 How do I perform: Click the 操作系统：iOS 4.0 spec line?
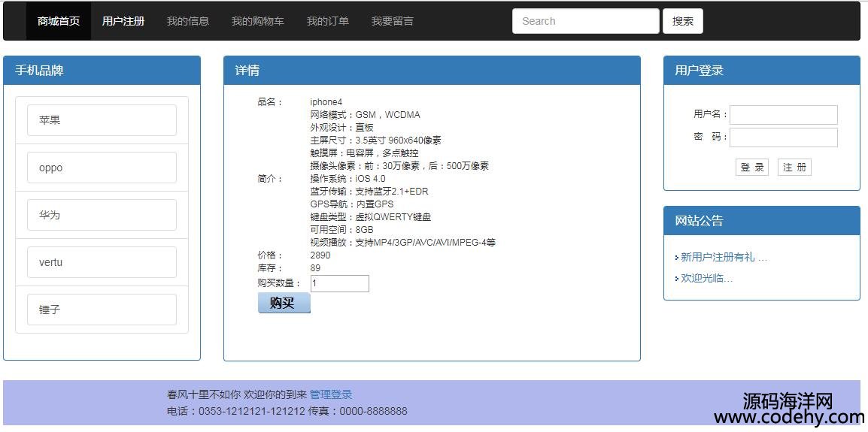tap(348, 179)
